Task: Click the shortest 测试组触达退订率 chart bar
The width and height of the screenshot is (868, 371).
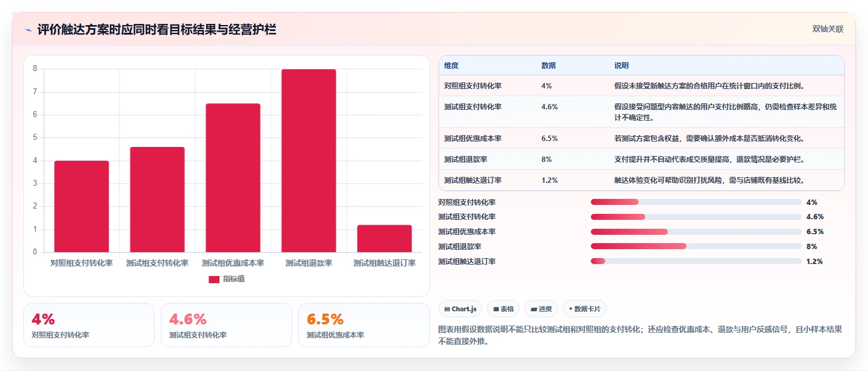Action: (385, 238)
